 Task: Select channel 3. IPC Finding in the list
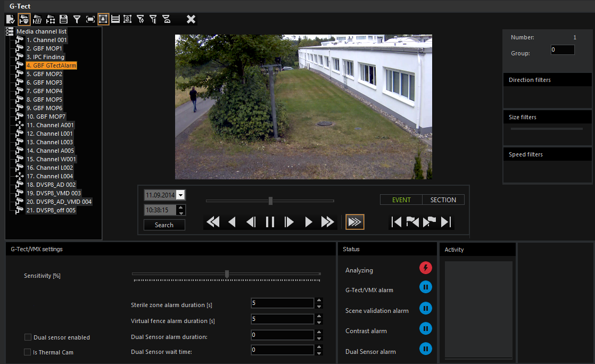pyautogui.click(x=45, y=57)
